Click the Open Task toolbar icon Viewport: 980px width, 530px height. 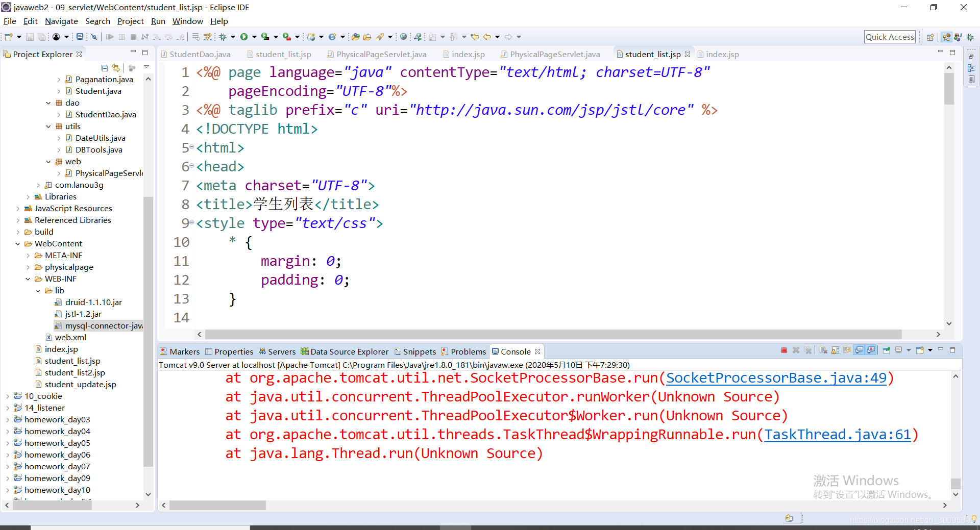pyautogui.click(x=367, y=37)
